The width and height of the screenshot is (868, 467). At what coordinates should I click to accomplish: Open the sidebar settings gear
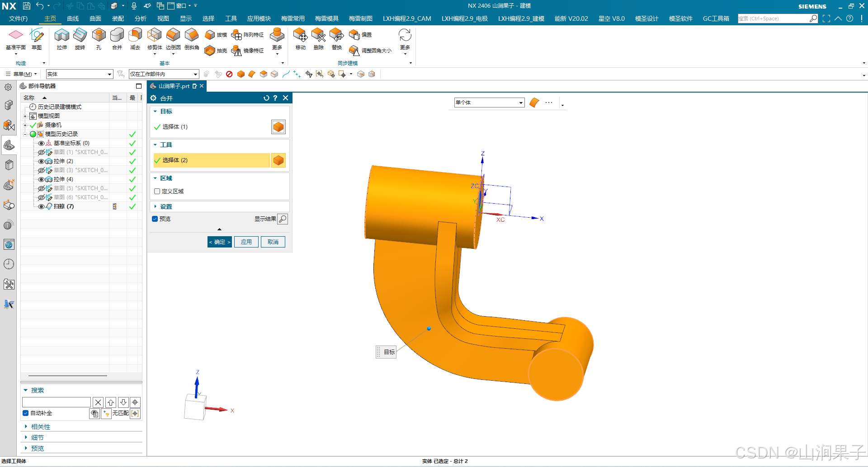8,87
